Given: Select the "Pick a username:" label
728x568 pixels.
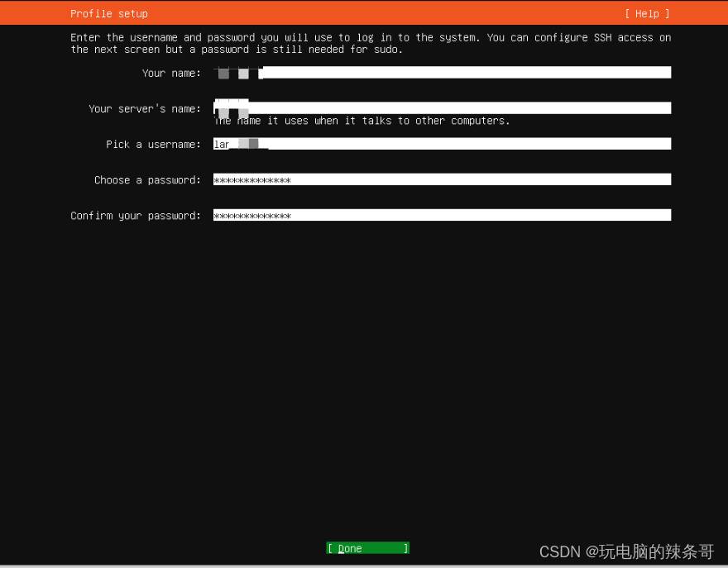Looking at the screenshot, I should coord(153,144).
